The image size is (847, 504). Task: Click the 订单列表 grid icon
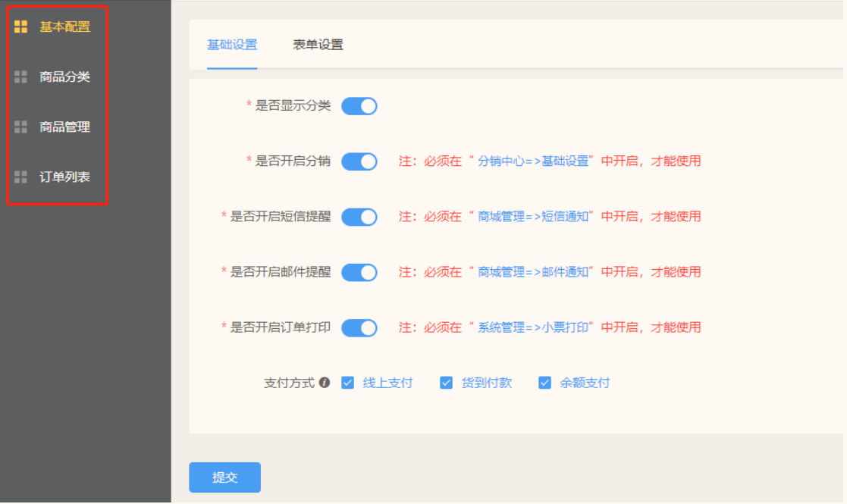[21, 177]
